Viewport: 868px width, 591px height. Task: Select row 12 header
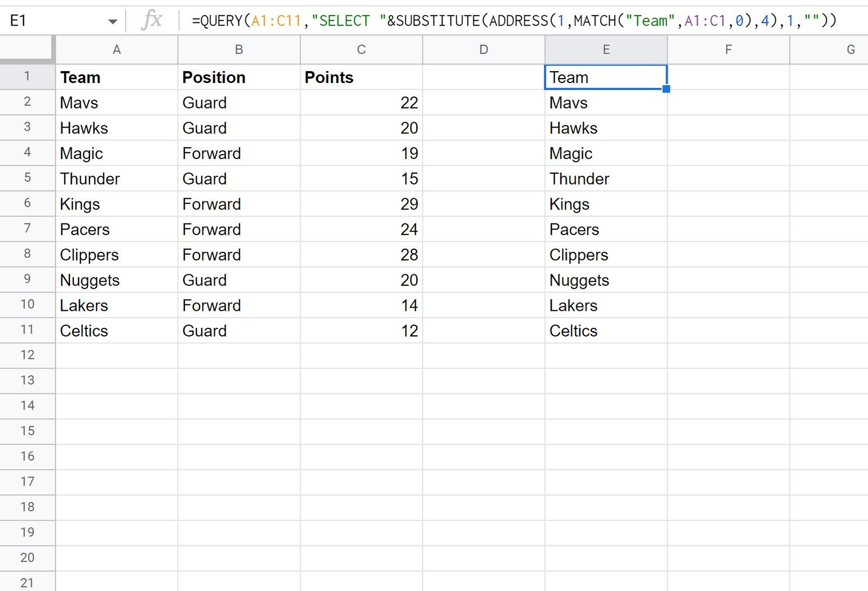[x=27, y=355]
